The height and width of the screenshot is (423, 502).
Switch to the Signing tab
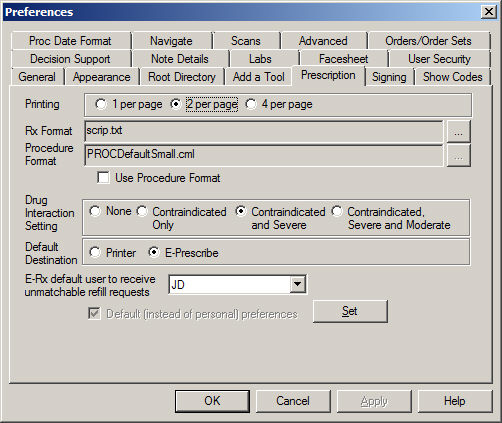(389, 77)
